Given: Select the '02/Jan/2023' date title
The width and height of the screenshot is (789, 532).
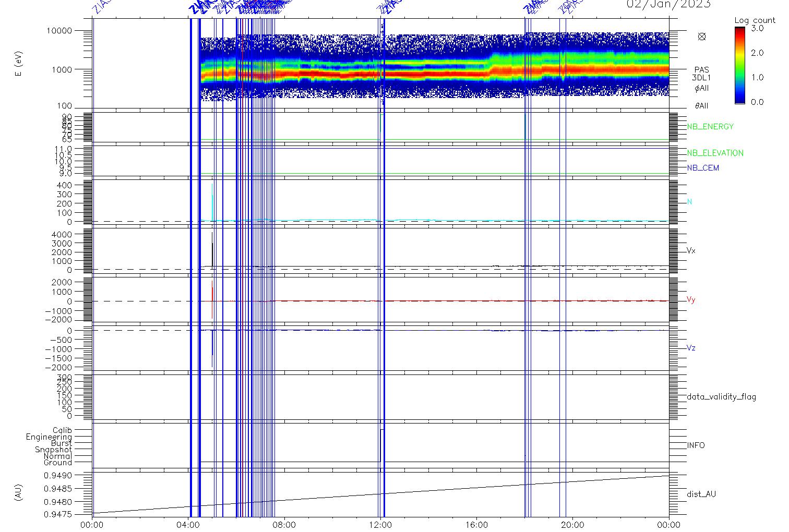Looking at the screenshot, I should click(x=668, y=4).
